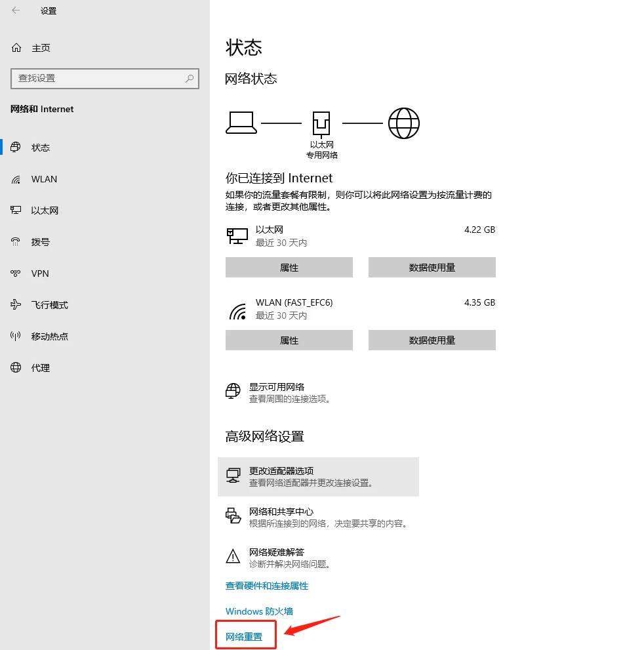Click 属性 button under WLAN (FAST_EFC6)
The width and height of the screenshot is (644, 650).
[x=289, y=340]
